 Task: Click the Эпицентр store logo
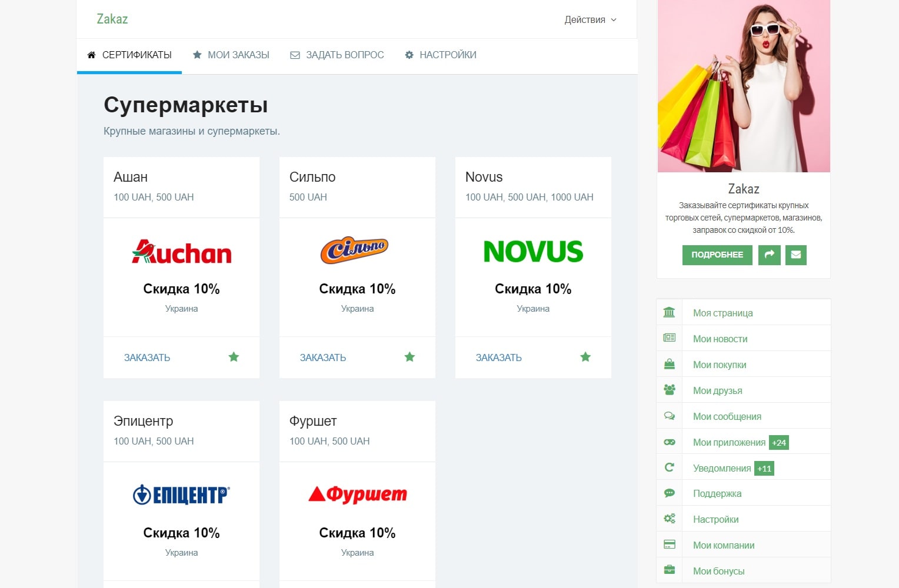(181, 495)
